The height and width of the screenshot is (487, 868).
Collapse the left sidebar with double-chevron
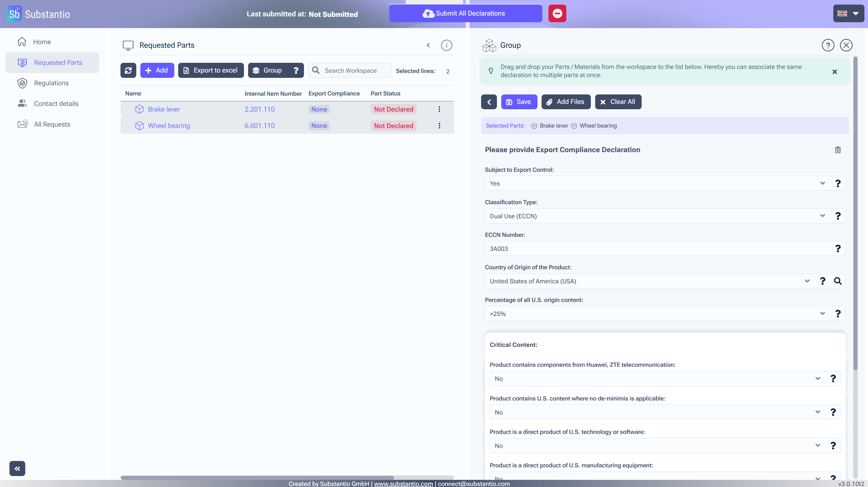point(17,468)
